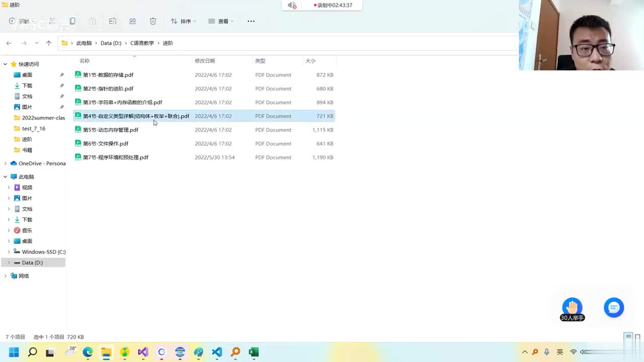Open Task View on the taskbar
Viewport: 644px width, 362px height.
coord(50,352)
